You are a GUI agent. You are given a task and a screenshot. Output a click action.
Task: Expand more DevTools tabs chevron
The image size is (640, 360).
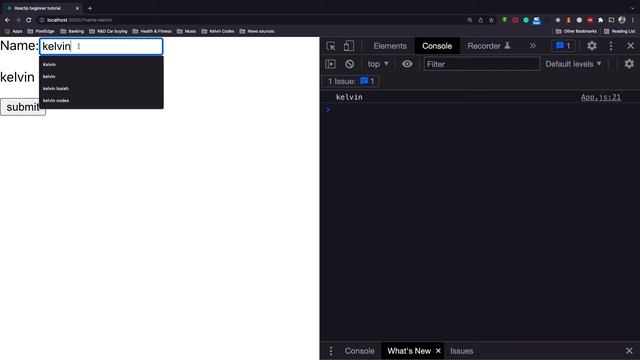(533, 46)
